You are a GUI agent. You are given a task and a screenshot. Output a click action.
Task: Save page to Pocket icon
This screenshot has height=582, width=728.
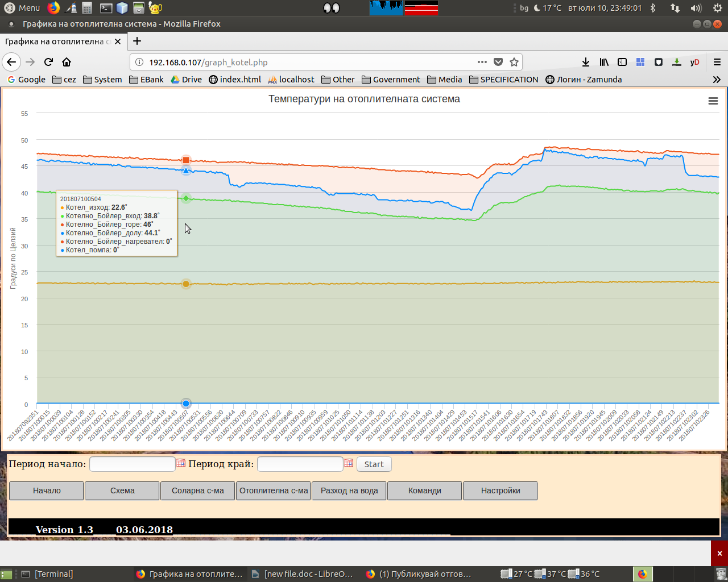point(498,62)
